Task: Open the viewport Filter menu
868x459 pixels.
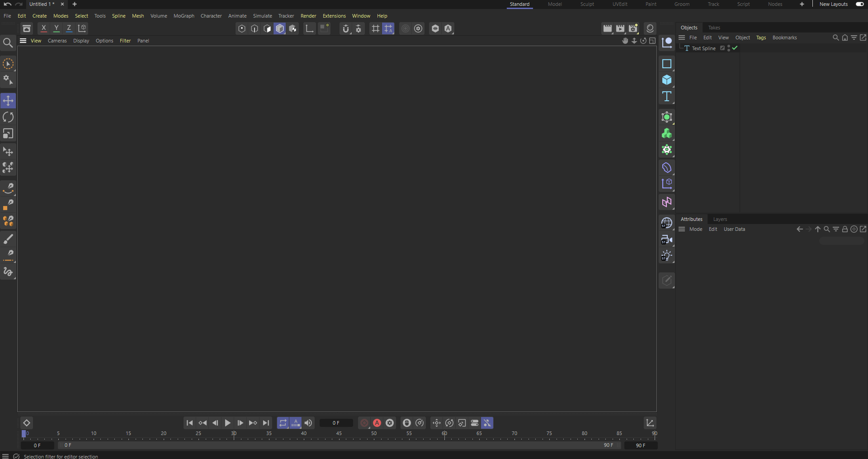Action: coord(125,41)
